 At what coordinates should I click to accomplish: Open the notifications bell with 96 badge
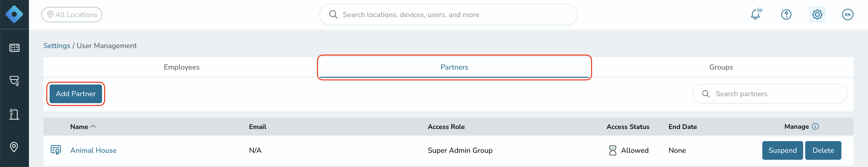coord(756,14)
